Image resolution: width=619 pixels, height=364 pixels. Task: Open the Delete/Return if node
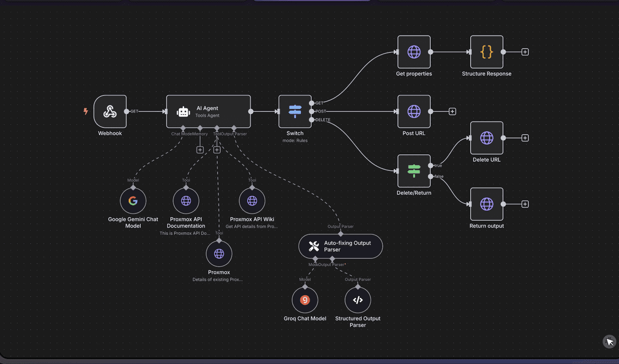click(x=414, y=171)
